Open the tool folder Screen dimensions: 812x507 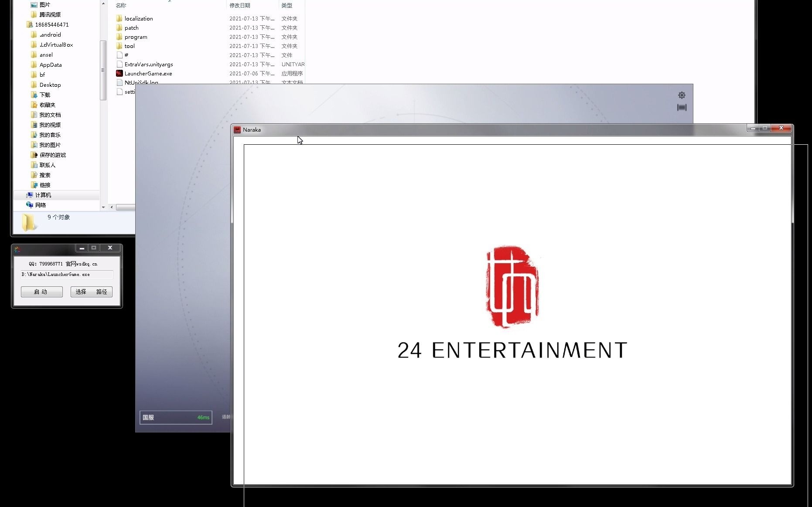pyautogui.click(x=129, y=46)
